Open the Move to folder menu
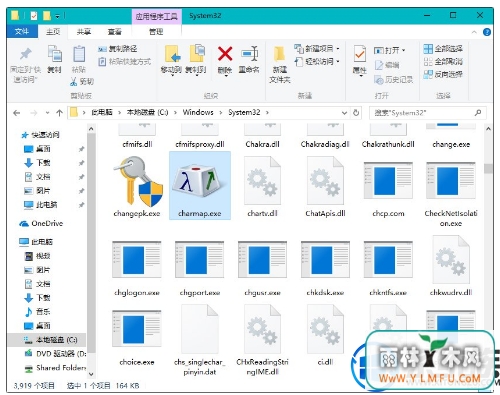This screenshot has width=500, height=395. pos(171,60)
